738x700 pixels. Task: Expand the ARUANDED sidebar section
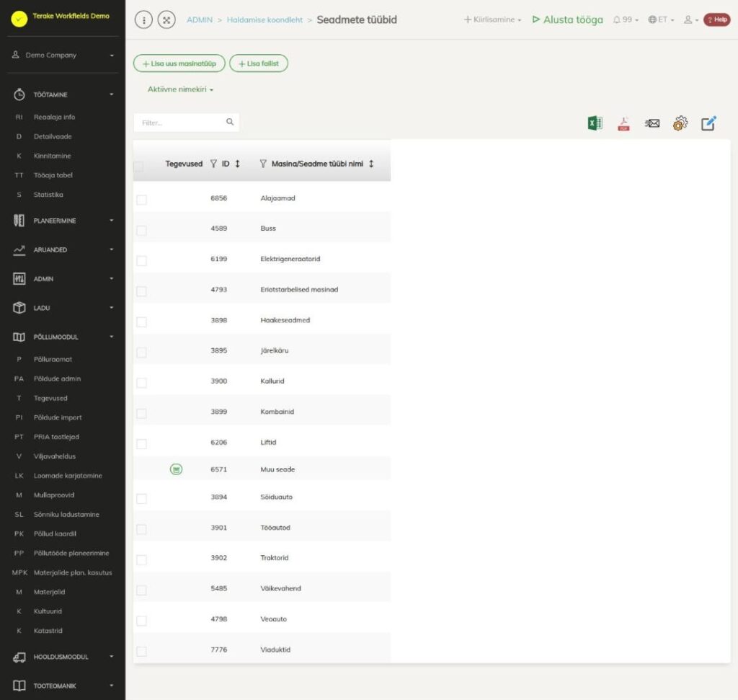(x=63, y=250)
